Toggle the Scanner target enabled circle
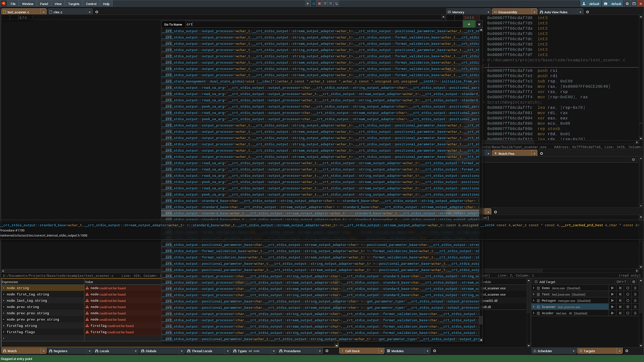Image resolution: width=644 pixels, height=362 pixels. (x=628, y=307)
